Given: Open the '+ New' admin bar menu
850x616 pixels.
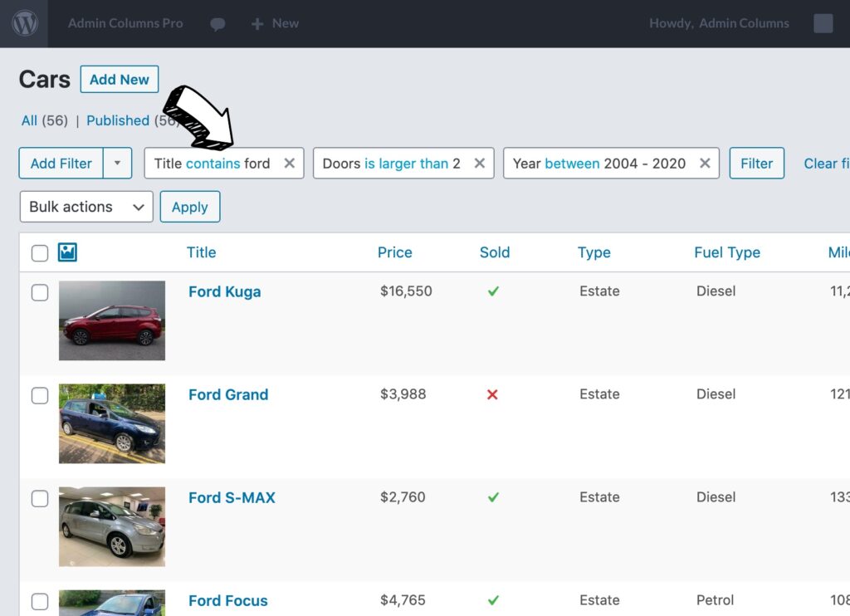Looking at the screenshot, I should [x=275, y=23].
